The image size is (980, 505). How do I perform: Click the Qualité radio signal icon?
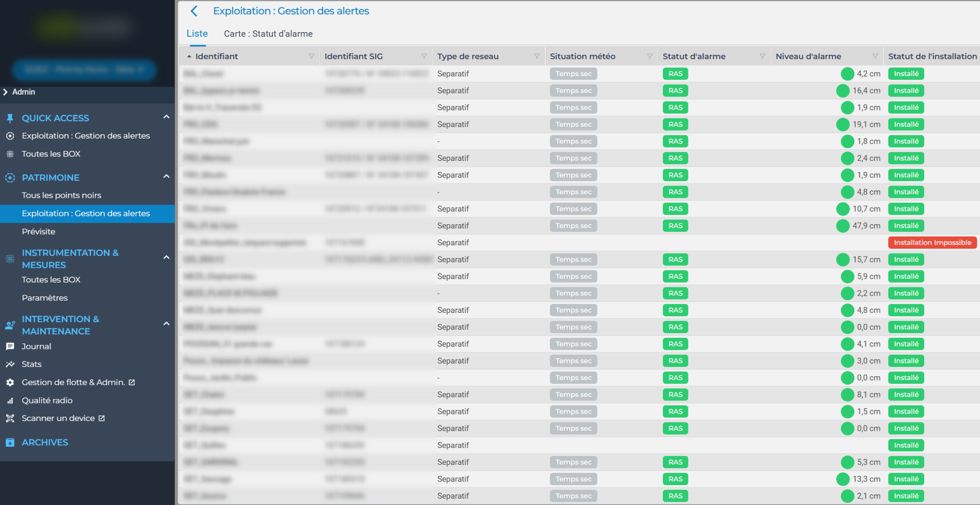click(10, 401)
